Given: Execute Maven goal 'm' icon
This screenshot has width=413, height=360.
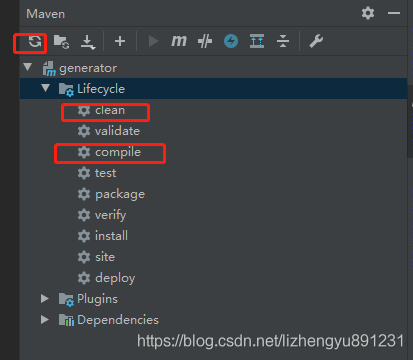Looking at the screenshot, I should tap(179, 41).
